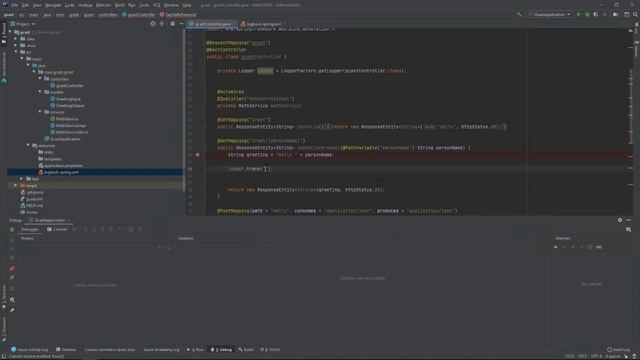Select MathServiceImpl in project tree

(x=68, y=125)
